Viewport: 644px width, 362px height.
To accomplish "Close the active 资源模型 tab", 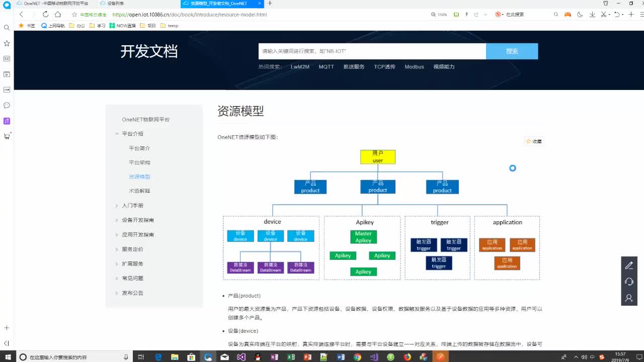I will [x=260, y=3].
